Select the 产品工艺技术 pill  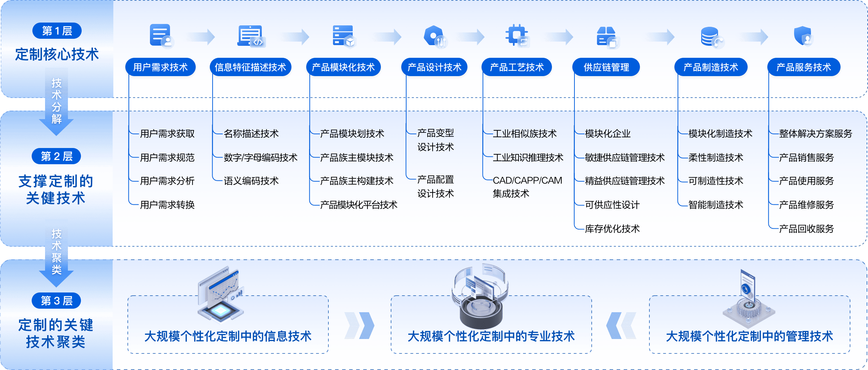pyautogui.click(x=517, y=67)
